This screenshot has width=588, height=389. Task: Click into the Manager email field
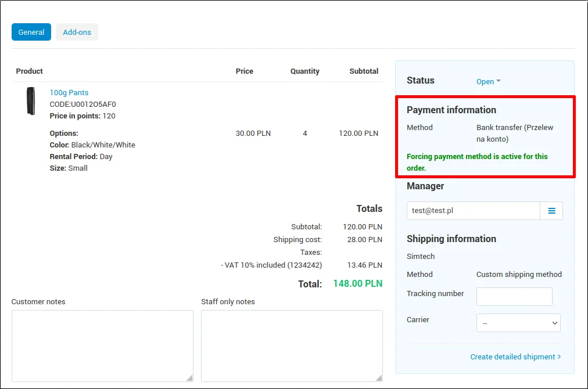coord(473,211)
